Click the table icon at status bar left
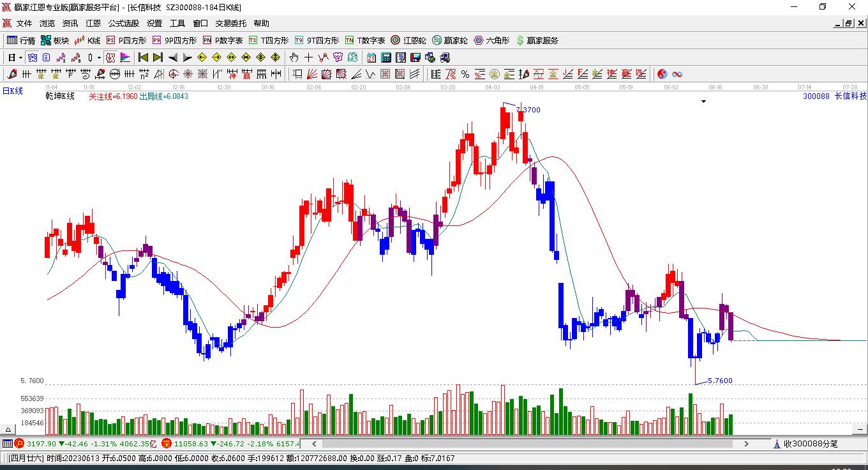 click(x=7, y=444)
